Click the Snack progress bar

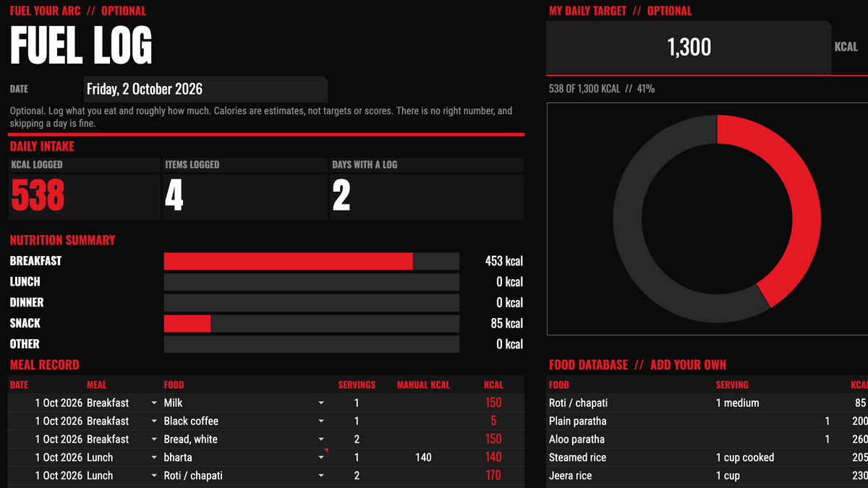coord(312,323)
